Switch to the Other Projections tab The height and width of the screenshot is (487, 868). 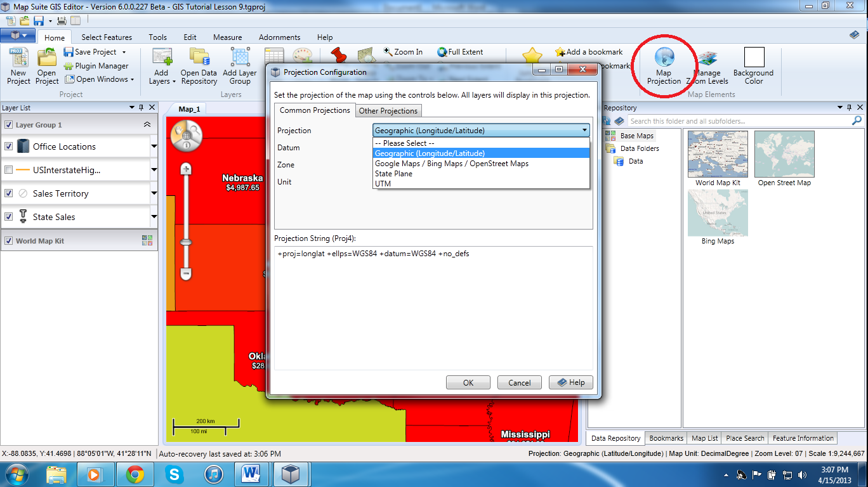(388, 111)
